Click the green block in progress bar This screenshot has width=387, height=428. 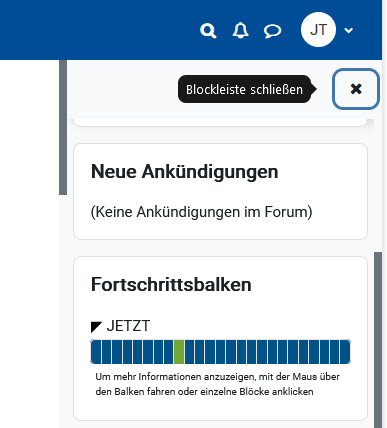[179, 352]
